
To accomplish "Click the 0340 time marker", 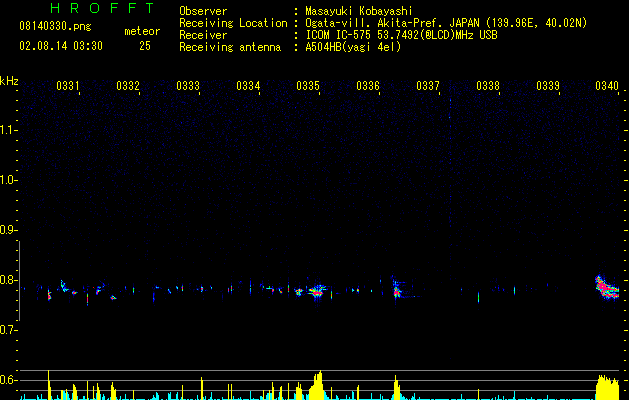I will click(x=607, y=85).
